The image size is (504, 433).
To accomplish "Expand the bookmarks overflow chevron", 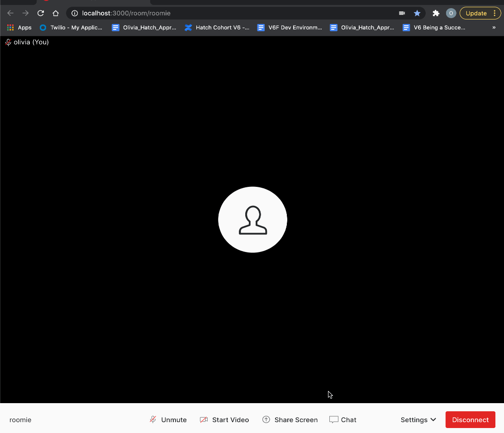I will pyautogui.click(x=494, y=28).
